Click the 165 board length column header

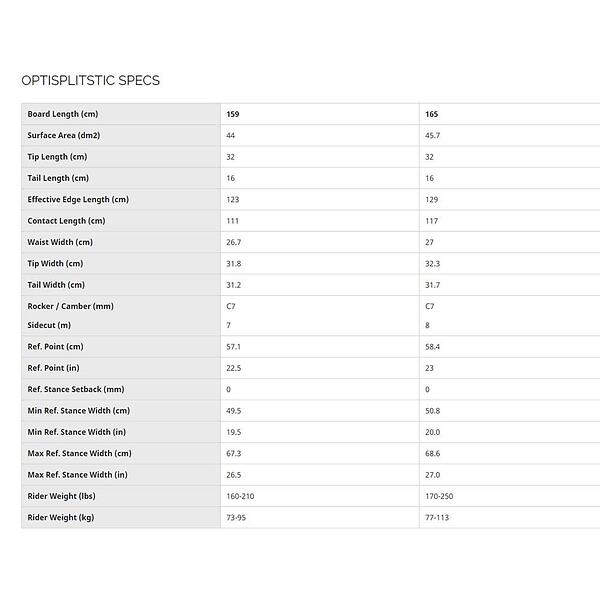431,114
